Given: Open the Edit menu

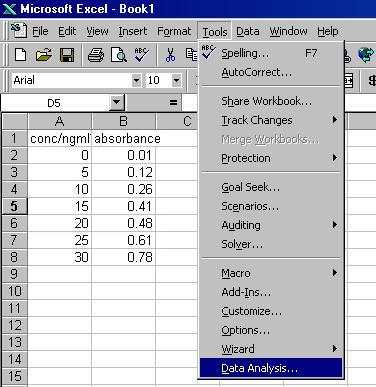Looking at the screenshot, I should [x=67, y=31].
